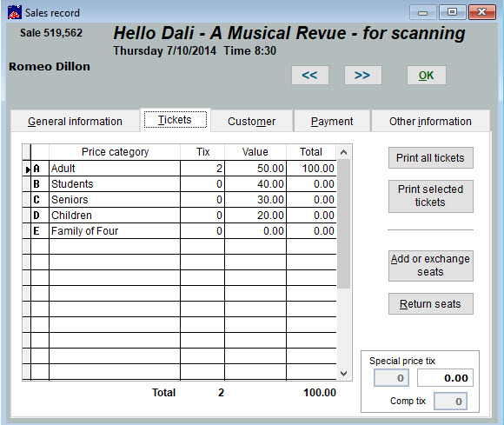Click the Students Value cell 40.00
The image size is (504, 425).
[x=255, y=184]
